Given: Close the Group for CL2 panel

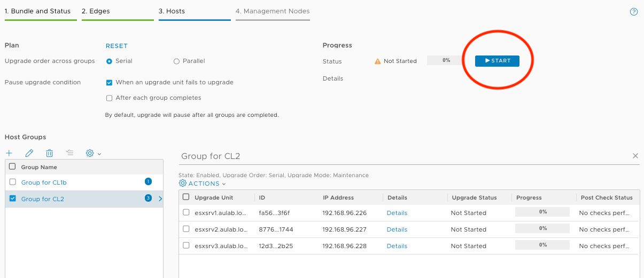Looking at the screenshot, I should pyautogui.click(x=635, y=156).
